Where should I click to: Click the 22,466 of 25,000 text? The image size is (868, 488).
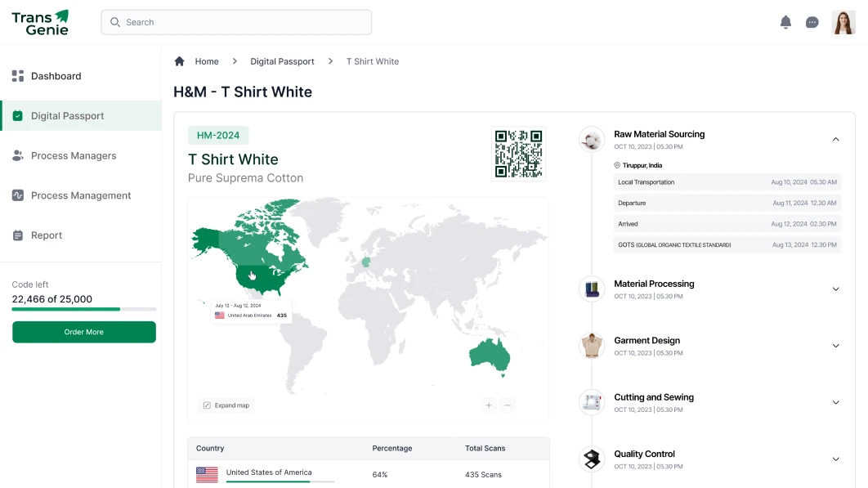point(52,299)
